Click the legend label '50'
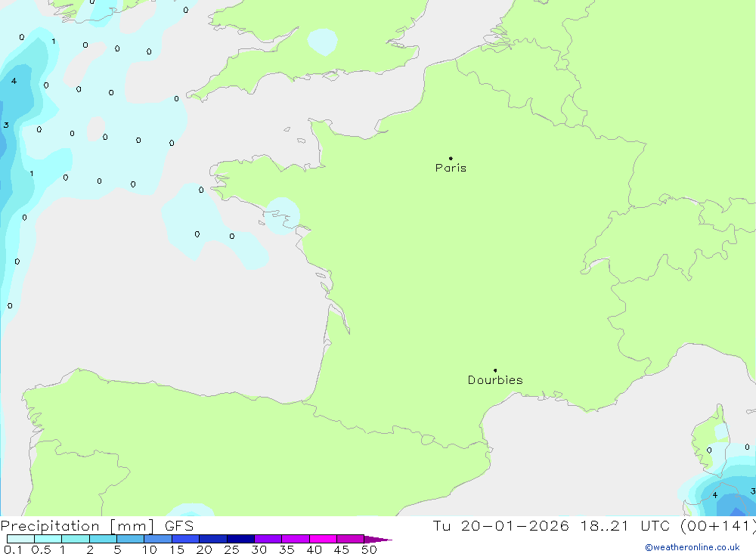Screen dimensions: 756x554 point(369,549)
